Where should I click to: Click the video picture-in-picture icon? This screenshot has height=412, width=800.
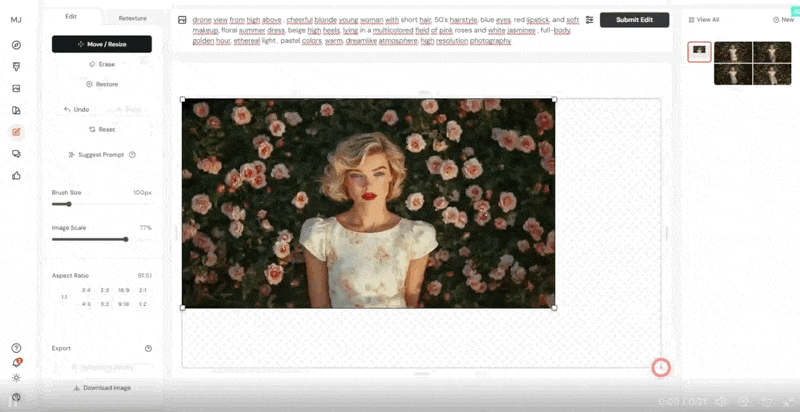click(x=766, y=402)
